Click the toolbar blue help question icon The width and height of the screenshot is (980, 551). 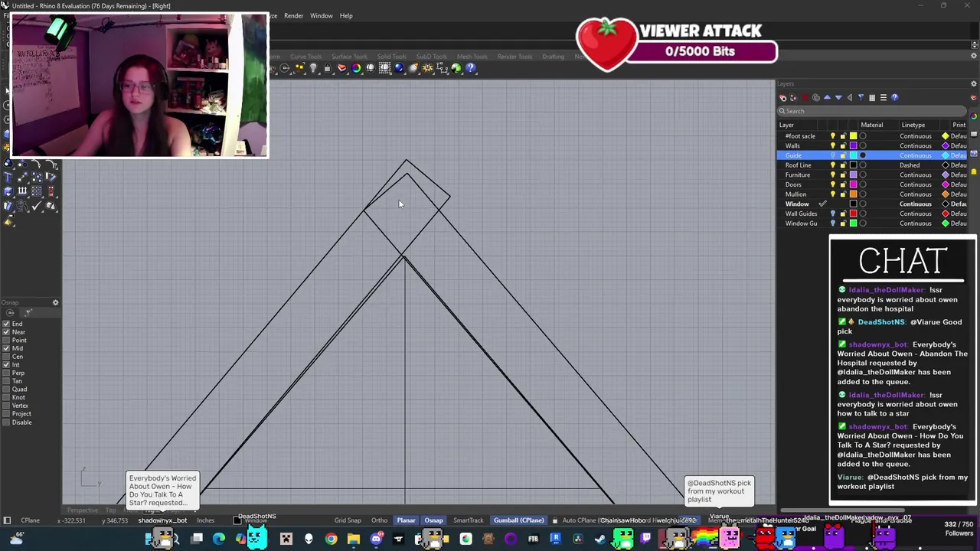(470, 68)
